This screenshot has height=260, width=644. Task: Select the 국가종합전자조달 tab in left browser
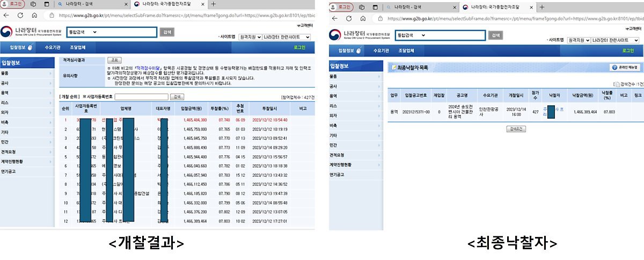click(x=169, y=4)
